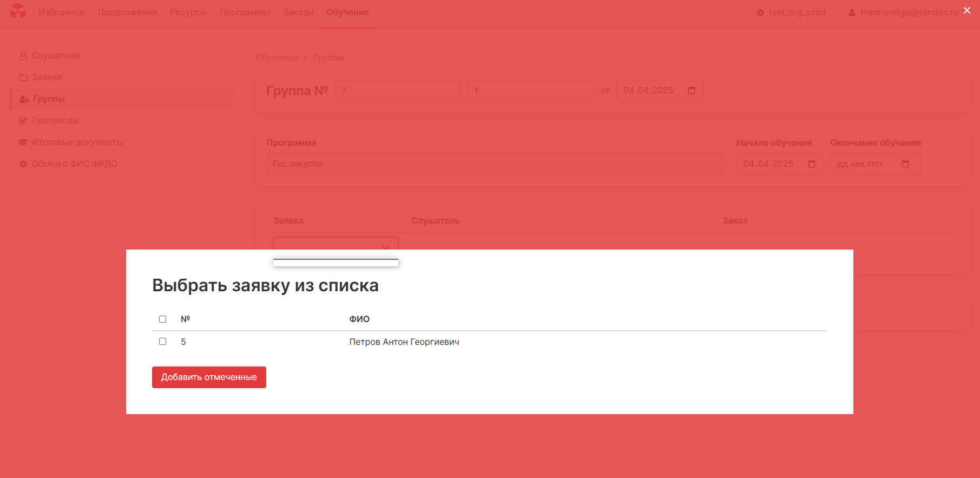Open the Программы menu
980x478 pixels.
pyautogui.click(x=245, y=12)
